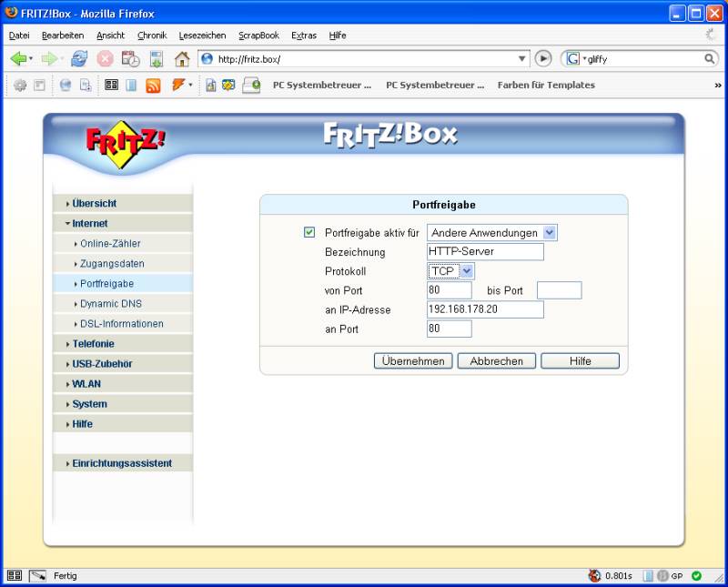The image size is (728, 587).
Task: Expand the Telefonie menu section
Action: 93,344
